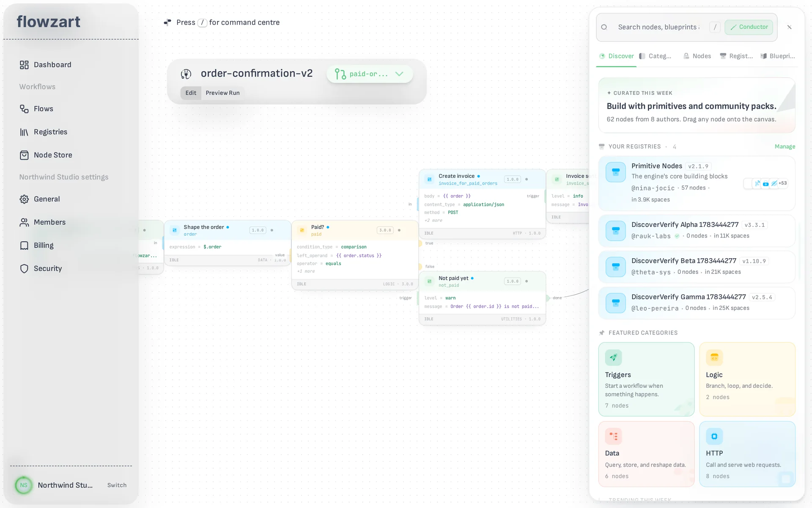Screen dimensions: 812x508
Task: Click the DiscoverVerify Beta registry icon
Action: [x=616, y=267]
